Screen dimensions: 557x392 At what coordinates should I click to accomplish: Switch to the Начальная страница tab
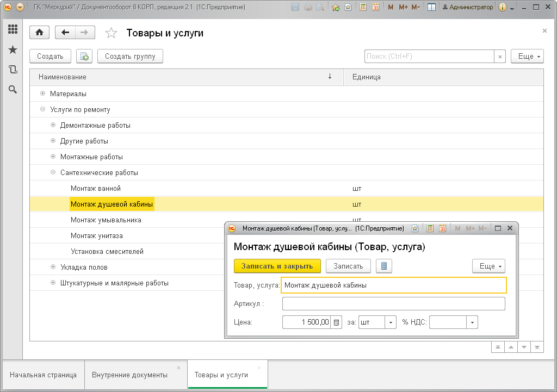tap(43, 375)
